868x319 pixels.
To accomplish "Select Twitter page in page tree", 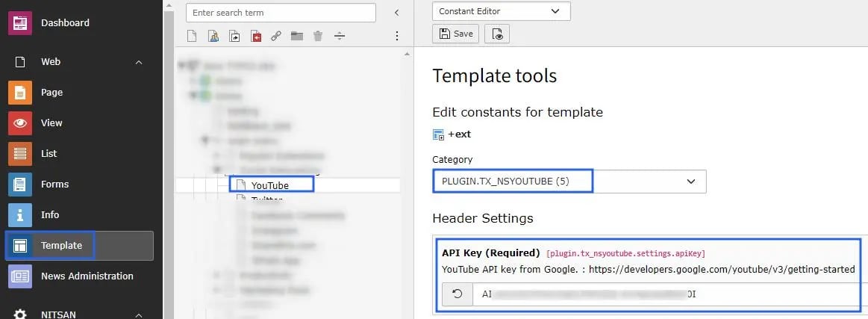I will (267, 199).
